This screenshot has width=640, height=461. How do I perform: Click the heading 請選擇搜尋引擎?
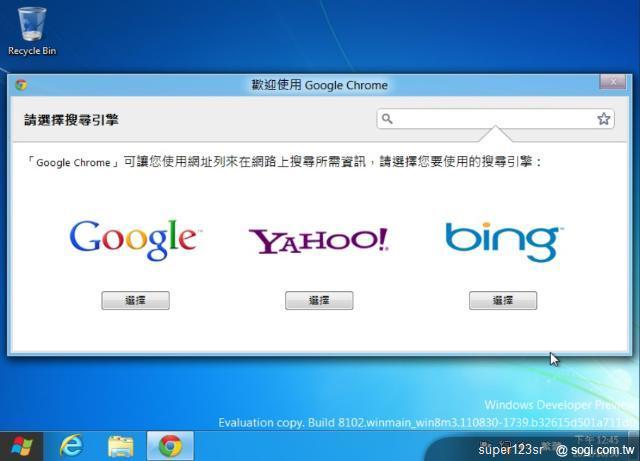[x=71, y=120]
